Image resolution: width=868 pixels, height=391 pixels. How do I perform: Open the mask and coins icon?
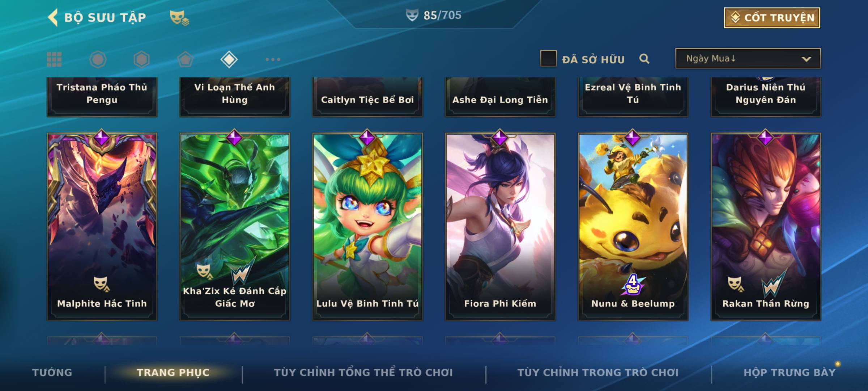coord(179,18)
